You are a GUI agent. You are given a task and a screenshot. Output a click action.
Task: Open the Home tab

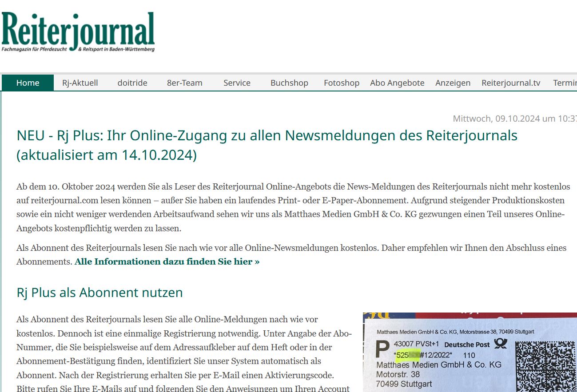click(x=28, y=83)
